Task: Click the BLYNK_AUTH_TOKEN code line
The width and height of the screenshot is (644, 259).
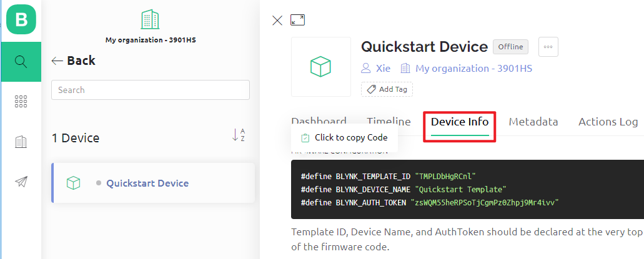Action: [430, 202]
